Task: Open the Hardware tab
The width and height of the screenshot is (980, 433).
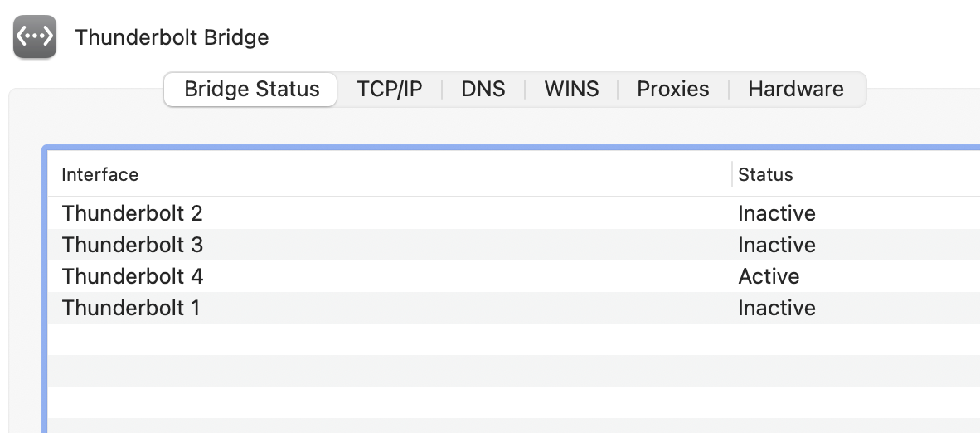Action: (x=796, y=90)
